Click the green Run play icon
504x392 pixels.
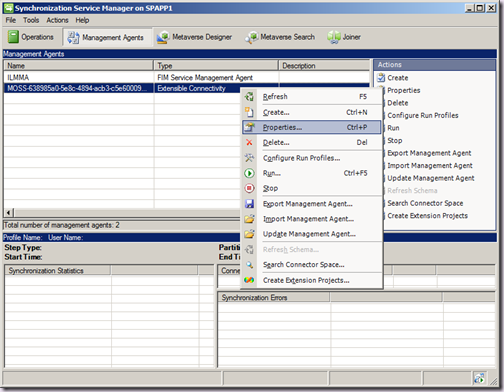[x=249, y=173]
